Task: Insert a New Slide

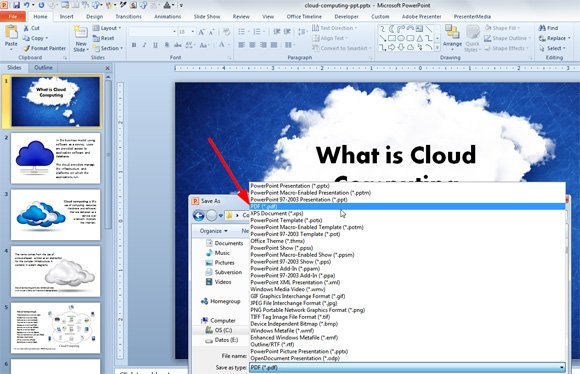Action: pos(81,38)
